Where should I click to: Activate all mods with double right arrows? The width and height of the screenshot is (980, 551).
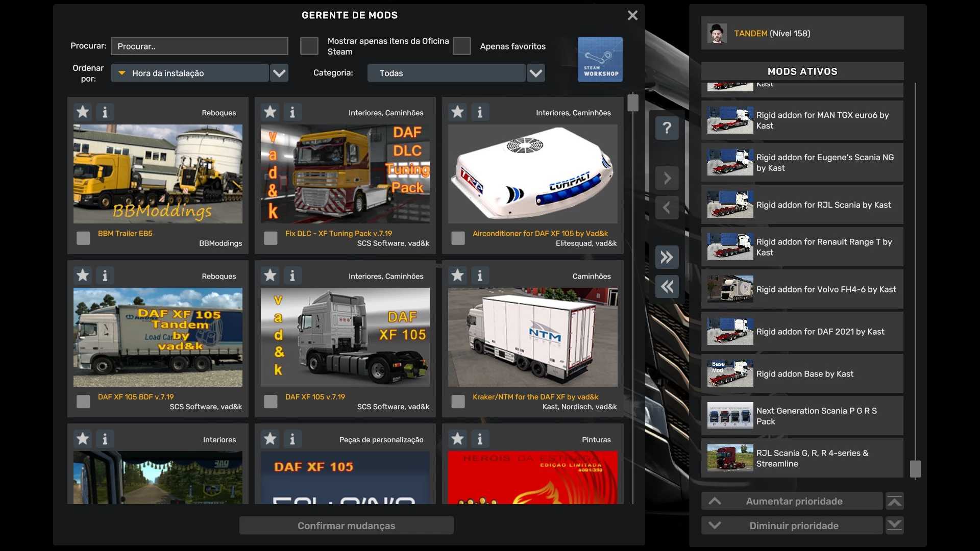click(x=667, y=257)
